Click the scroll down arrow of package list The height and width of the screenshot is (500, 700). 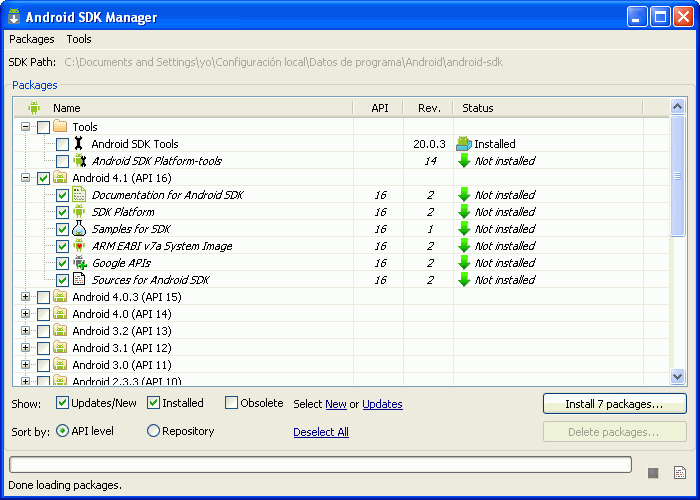coord(677,376)
